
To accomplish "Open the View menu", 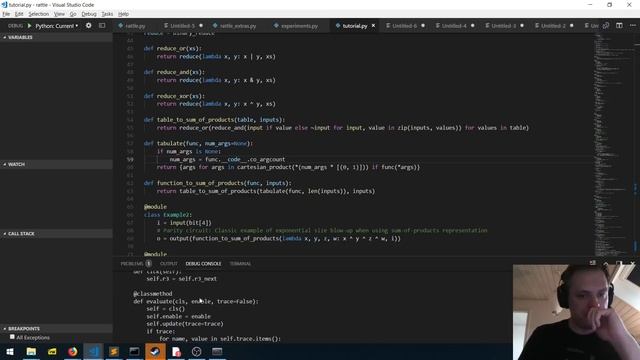I will coord(59,14).
